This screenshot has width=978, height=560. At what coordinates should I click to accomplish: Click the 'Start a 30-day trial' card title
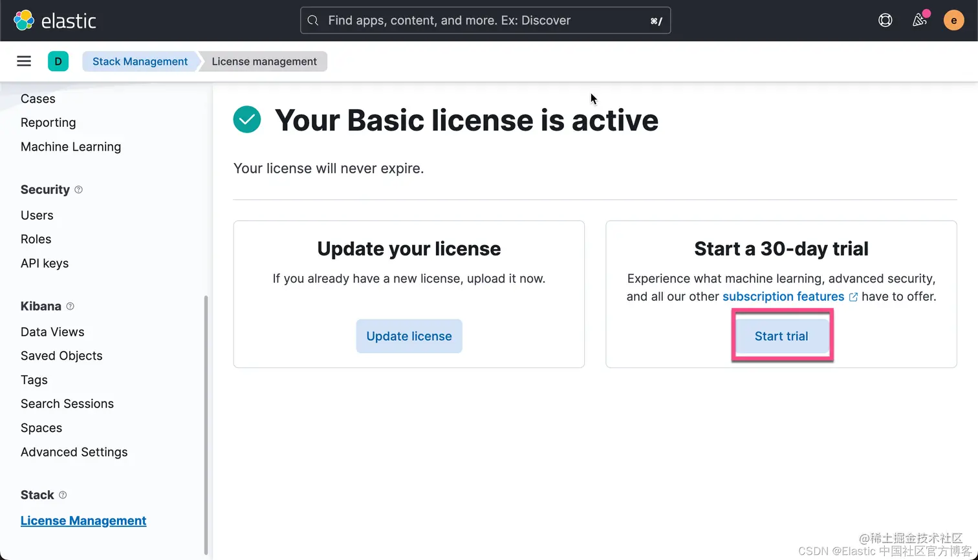coord(781,249)
